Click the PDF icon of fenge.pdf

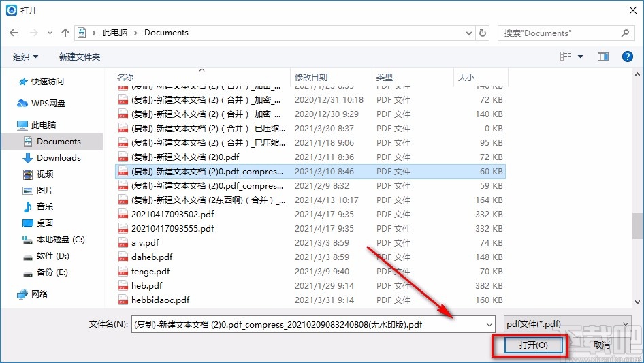click(x=123, y=271)
